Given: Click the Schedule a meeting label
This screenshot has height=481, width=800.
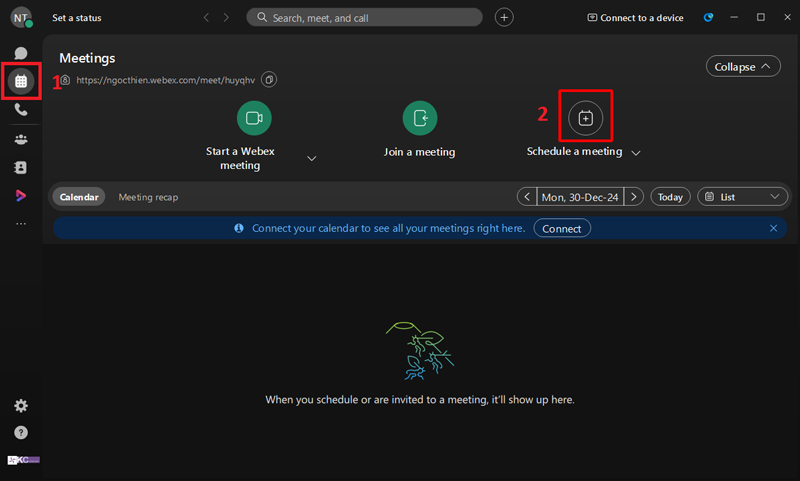Looking at the screenshot, I should pos(574,151).
